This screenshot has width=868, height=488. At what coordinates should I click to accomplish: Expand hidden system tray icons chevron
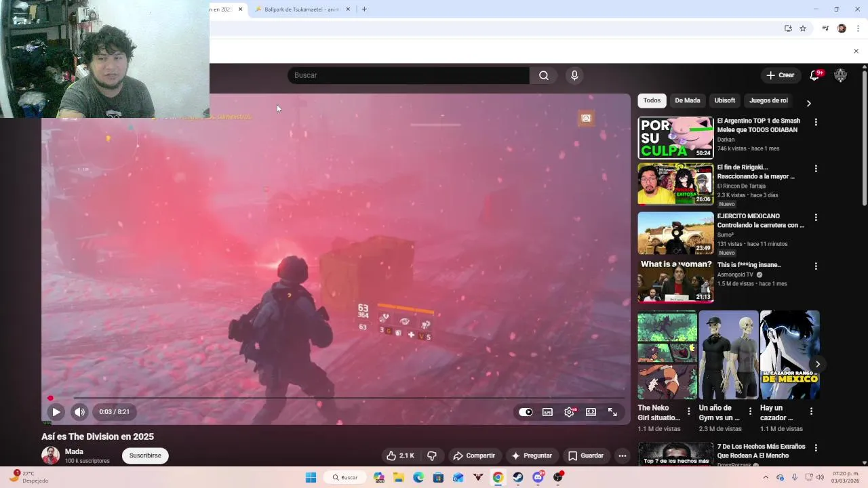point(766,477)
